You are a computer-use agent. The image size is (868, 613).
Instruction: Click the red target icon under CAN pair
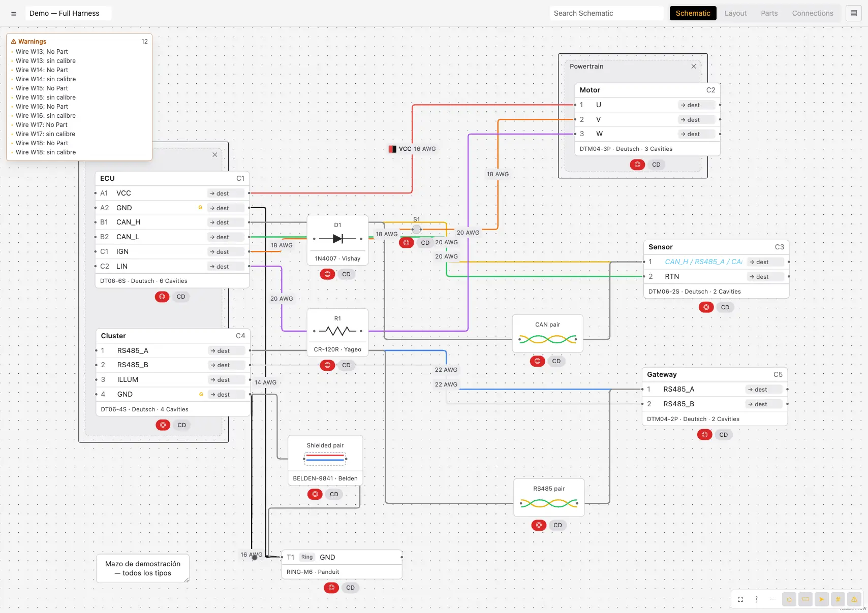[538, 361]
